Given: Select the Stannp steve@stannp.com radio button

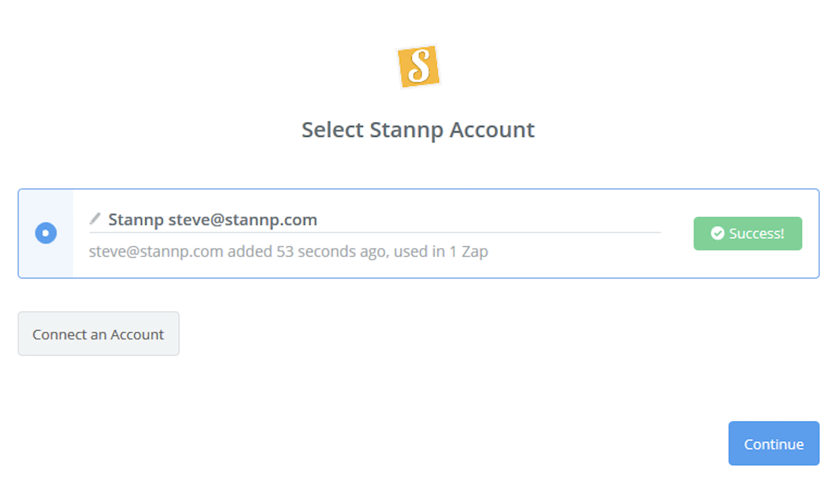Looking at the screenshot, I should pos(46,233).
